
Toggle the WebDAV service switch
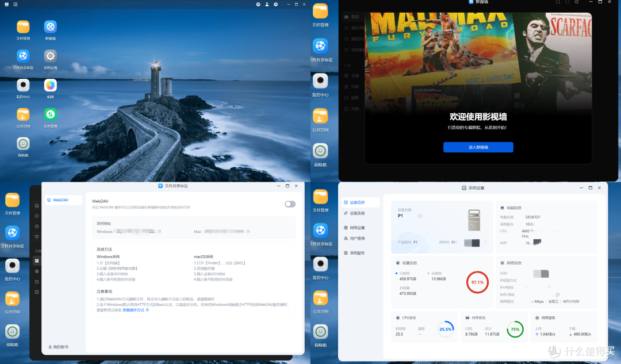[290, 204]
